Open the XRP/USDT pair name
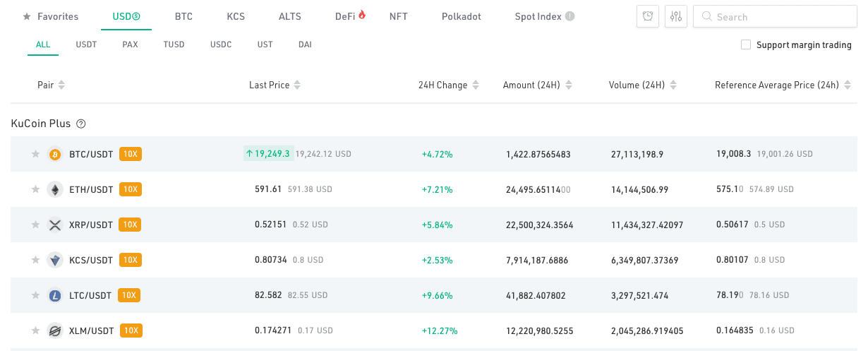 (x=91, y=225)
